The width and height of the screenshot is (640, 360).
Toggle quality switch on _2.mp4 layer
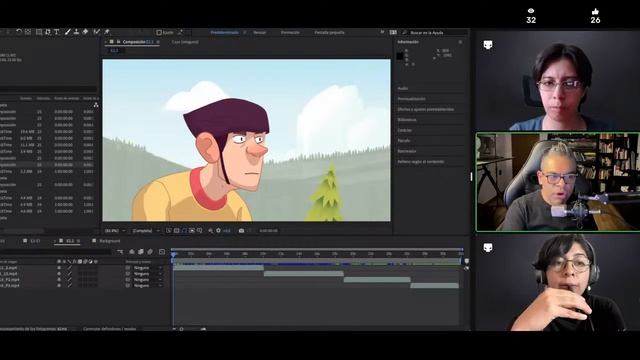[x=69, y=268]
